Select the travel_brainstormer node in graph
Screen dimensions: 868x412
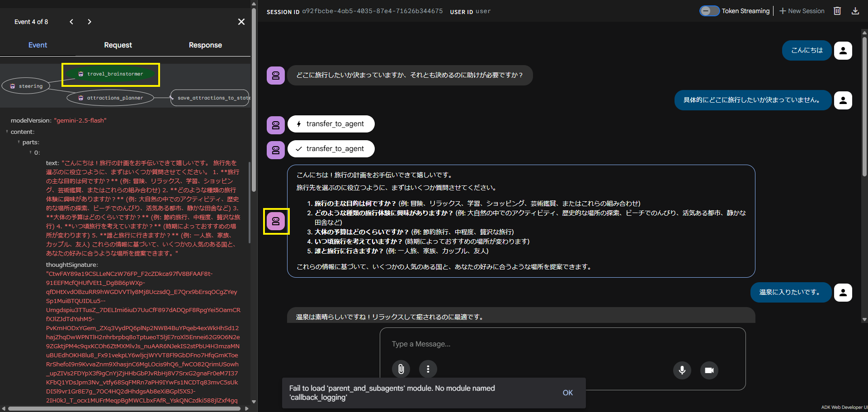pos(110,74)
